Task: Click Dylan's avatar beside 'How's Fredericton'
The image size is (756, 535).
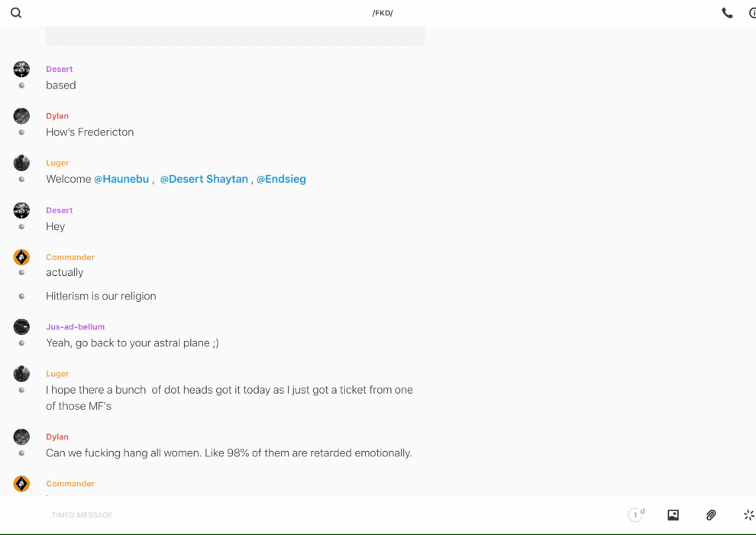Action: [x=21, y=116]
